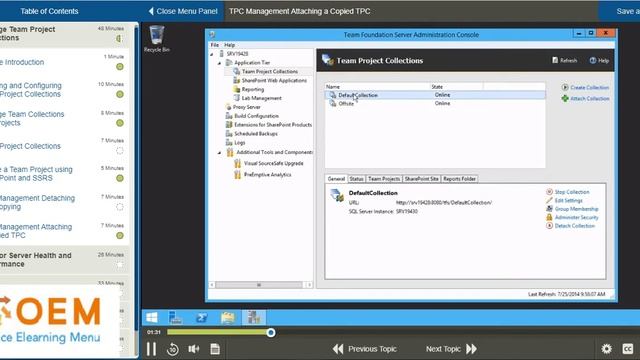
Task: Click tree panel scroll left arrow
Action: (212, 285)
